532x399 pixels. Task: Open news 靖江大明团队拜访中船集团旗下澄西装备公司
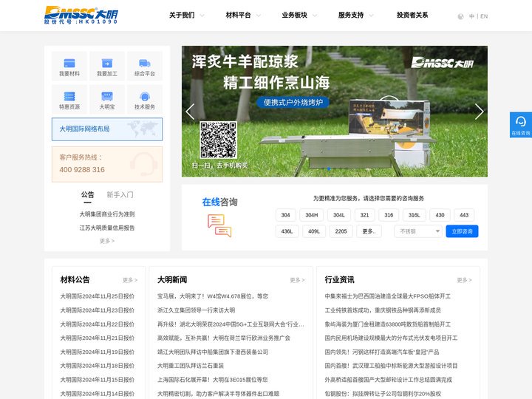tap(213, 352)
